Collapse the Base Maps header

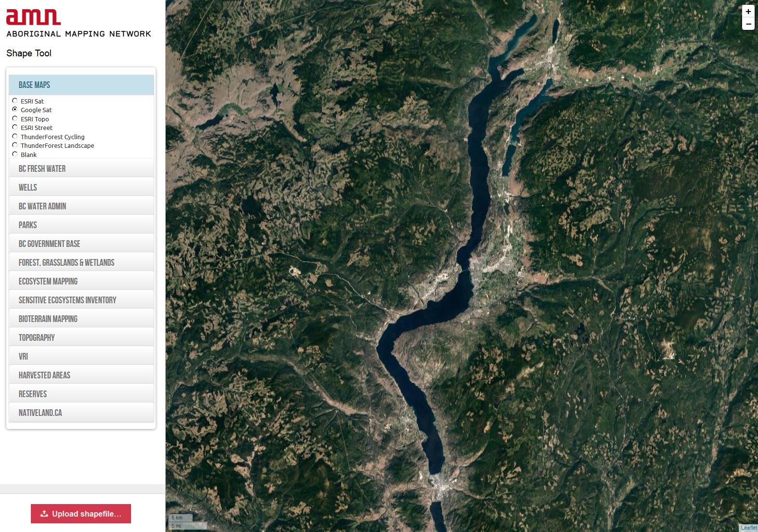81,85
